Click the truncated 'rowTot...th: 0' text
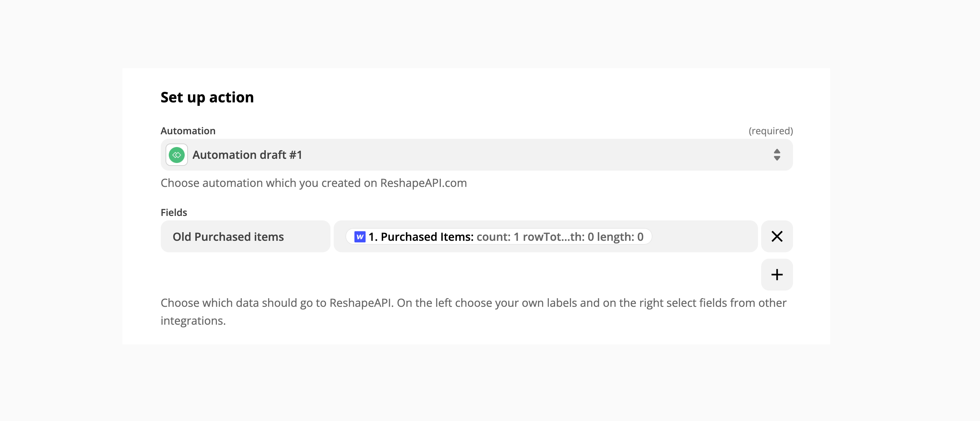Image resolution: width=980 pixels, height=421 pixels. point(558,237)
